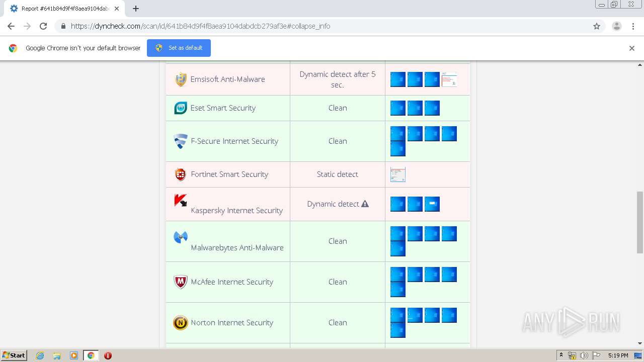
Task: Go back to the previous page
Action: point(11,26)
